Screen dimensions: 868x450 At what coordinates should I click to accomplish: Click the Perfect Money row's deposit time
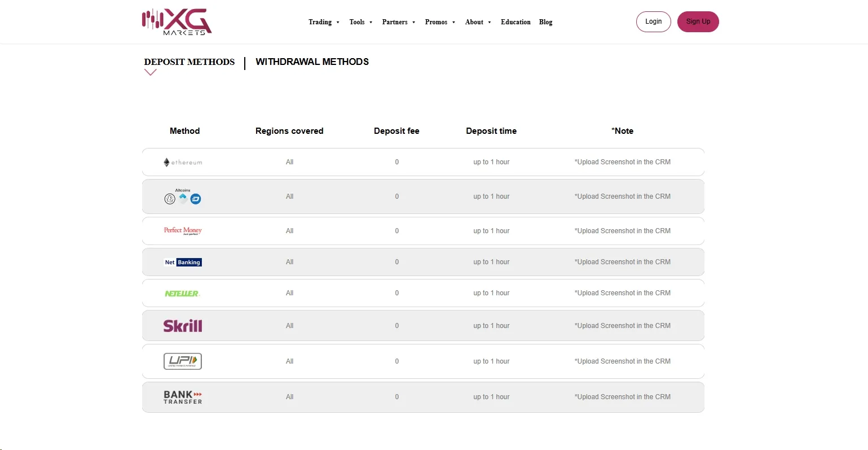pos(491,231)
